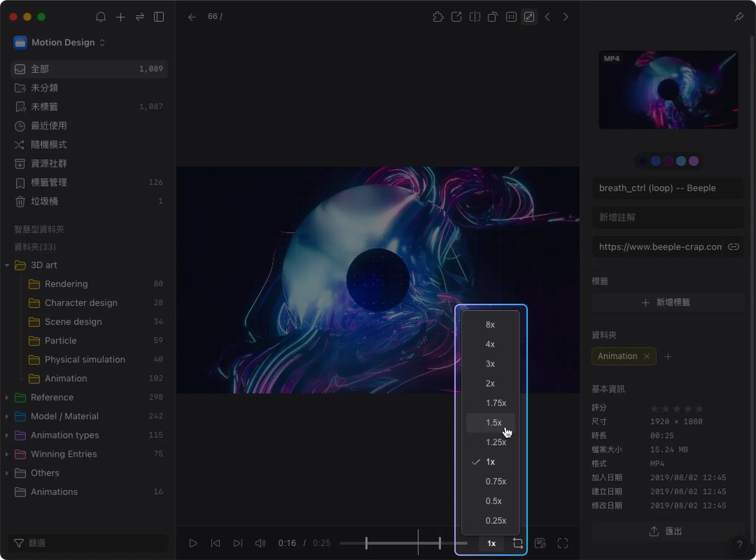Expand the Reference folder
756x560 pixels.
coord(7,397)
